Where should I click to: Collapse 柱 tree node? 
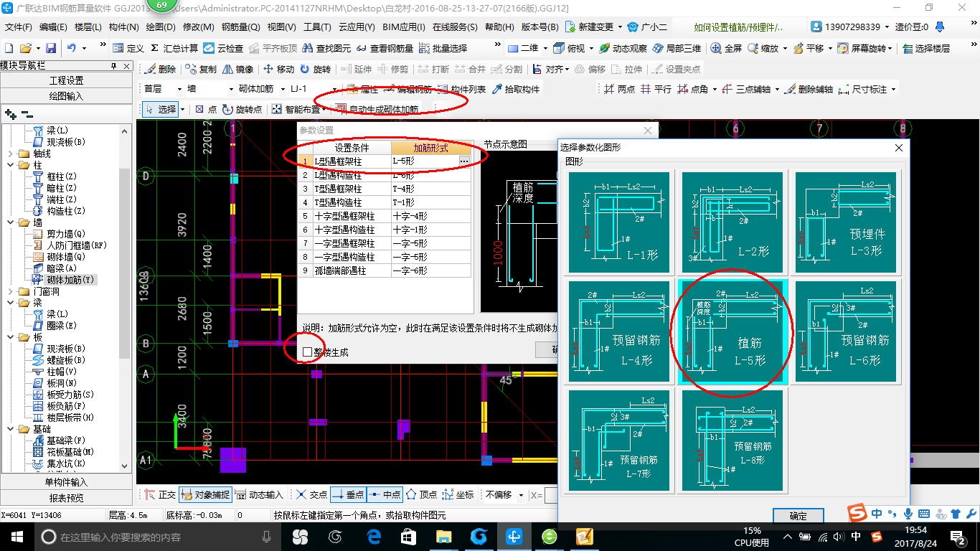point(9,165)
